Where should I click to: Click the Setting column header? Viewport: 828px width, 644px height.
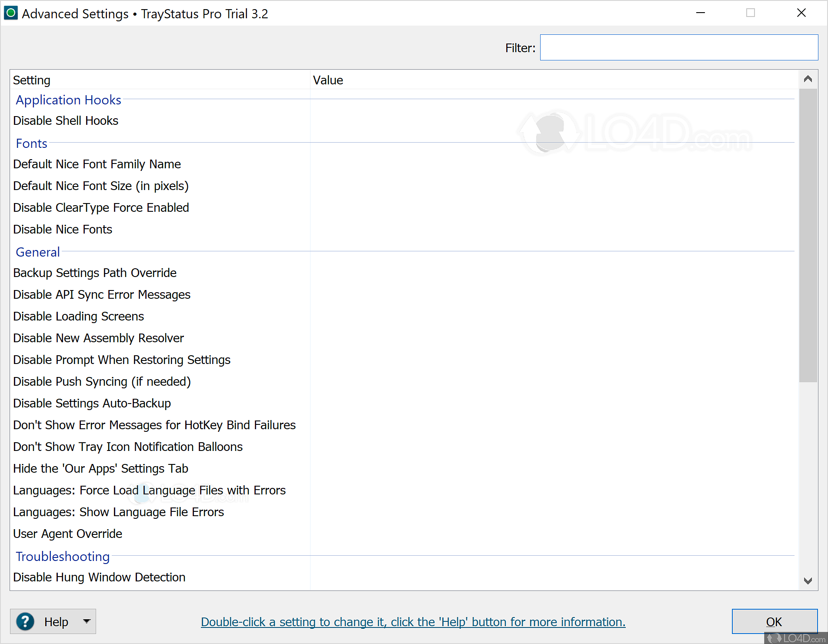32,80
